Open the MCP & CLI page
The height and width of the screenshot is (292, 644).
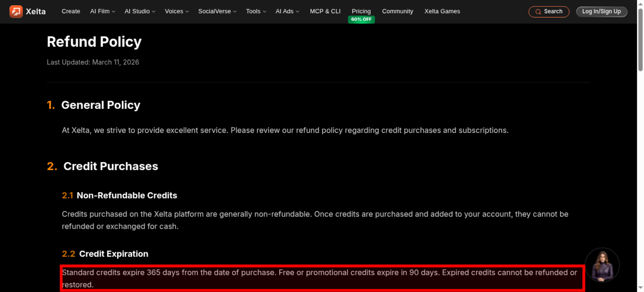click(x=325, y=11)
